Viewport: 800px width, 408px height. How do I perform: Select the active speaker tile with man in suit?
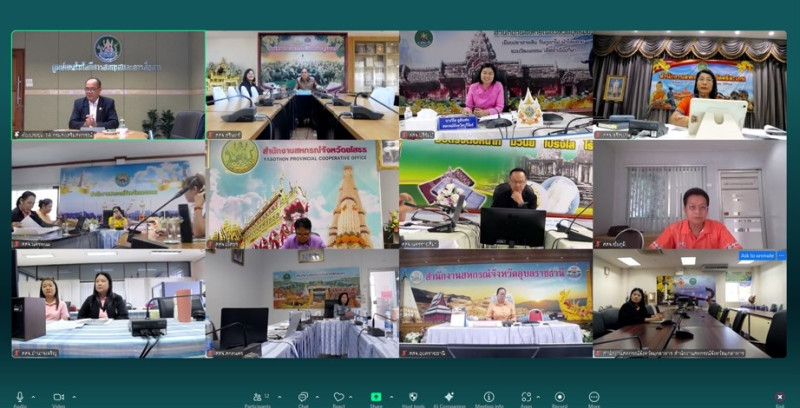point(108,85)
